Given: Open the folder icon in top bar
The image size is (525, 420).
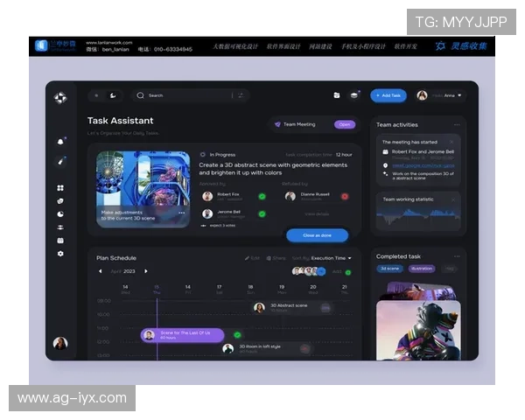Looking at the screenshot, I should tap(337, 95).
